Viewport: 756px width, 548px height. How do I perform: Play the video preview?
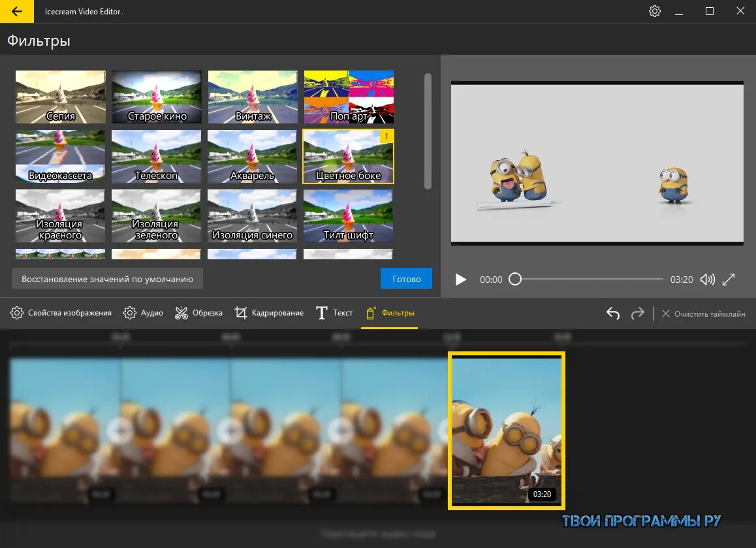pos(461,280)
